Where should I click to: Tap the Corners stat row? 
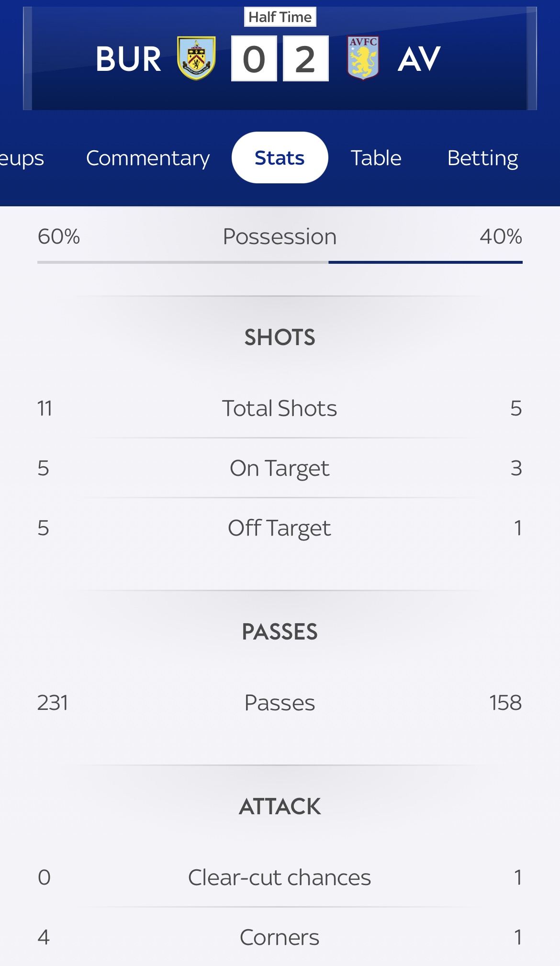pos(280,937)
